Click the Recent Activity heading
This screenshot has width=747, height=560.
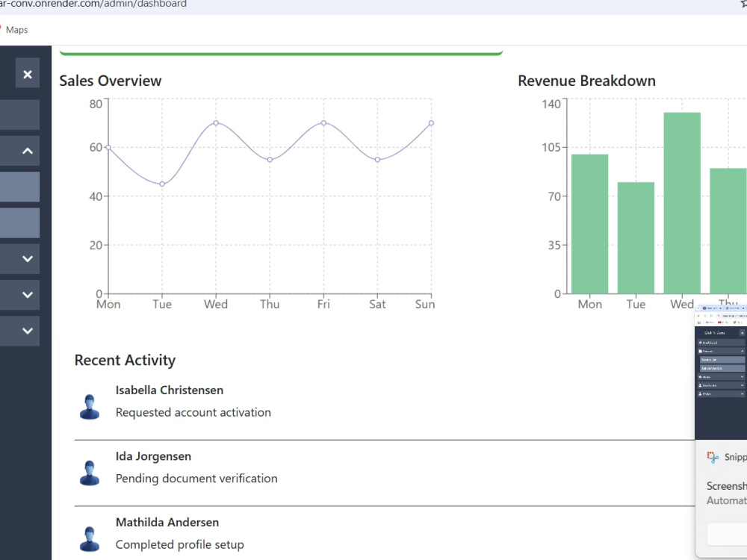coord(125,361)
